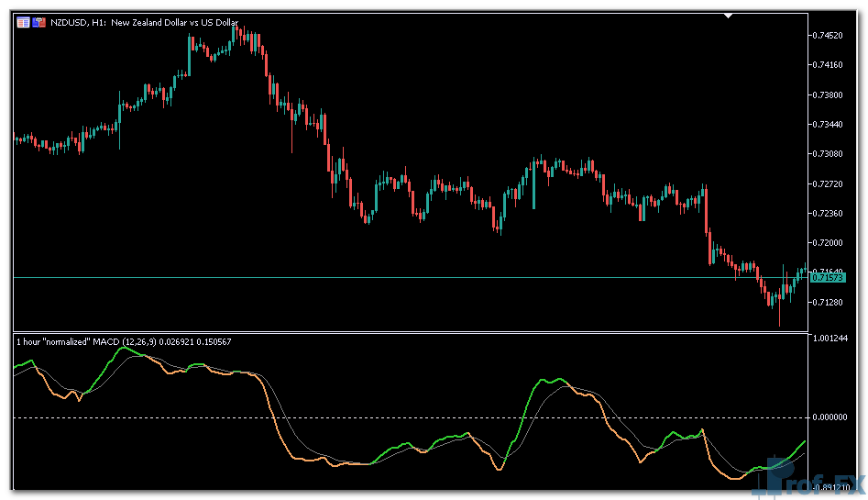Open the Depth of Market icon
Image resolution: width=868 pixels, height=500 pixels.
pyautogui.click(x=39, y=22)
